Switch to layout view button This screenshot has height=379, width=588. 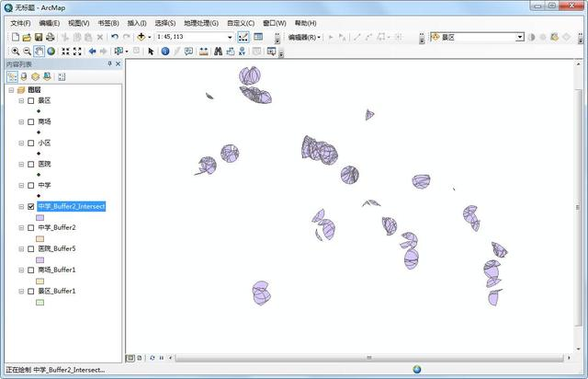tap(140, 358)
